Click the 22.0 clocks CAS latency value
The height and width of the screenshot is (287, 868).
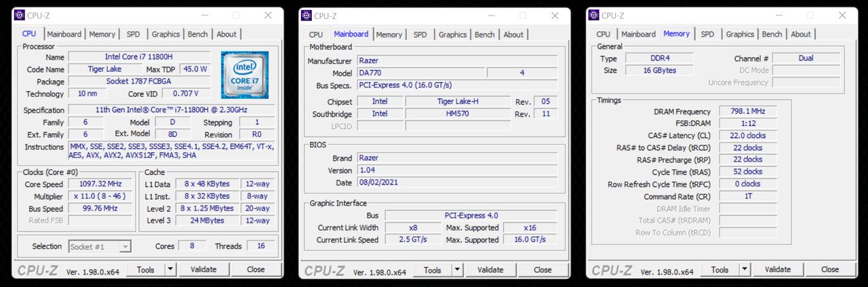click(748, 136)
